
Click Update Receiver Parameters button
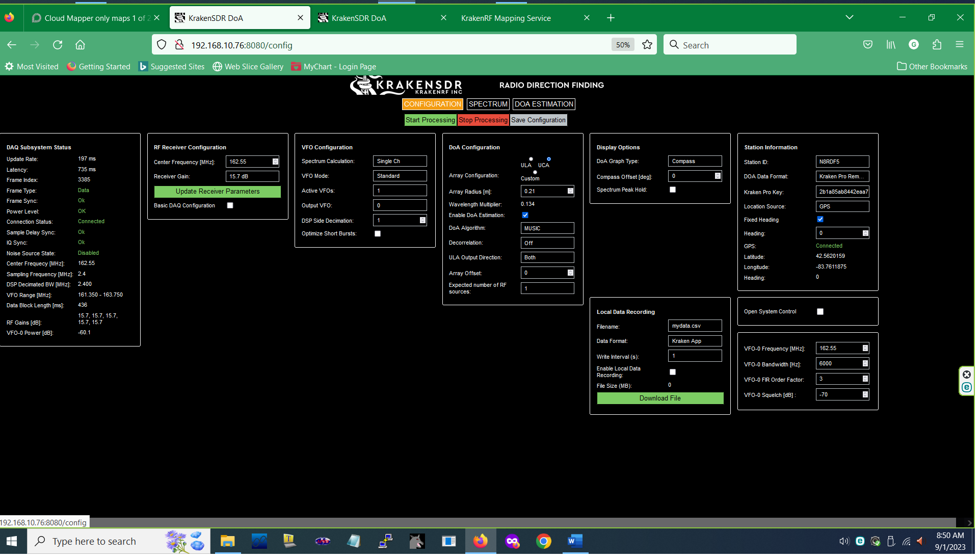[218, 192]
